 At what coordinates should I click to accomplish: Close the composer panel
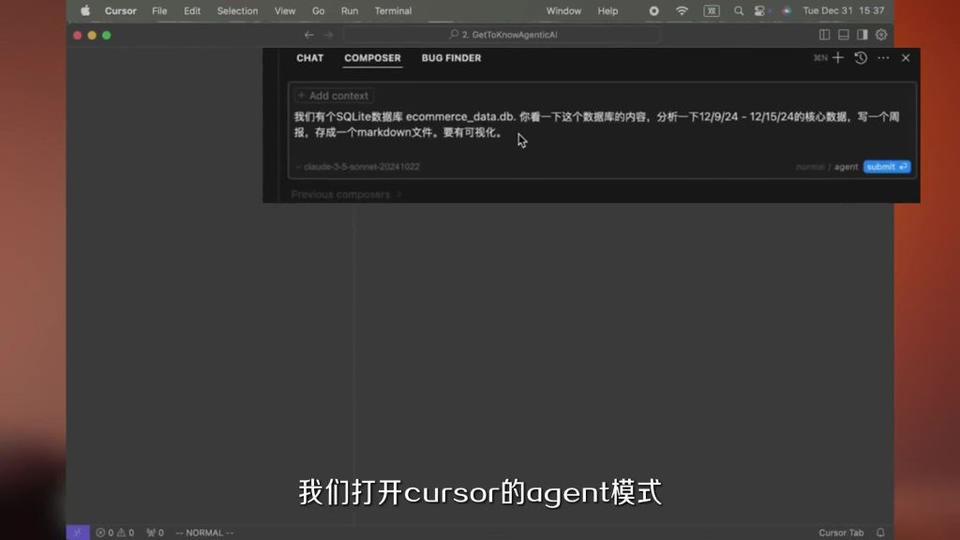[x=906, y=58]
